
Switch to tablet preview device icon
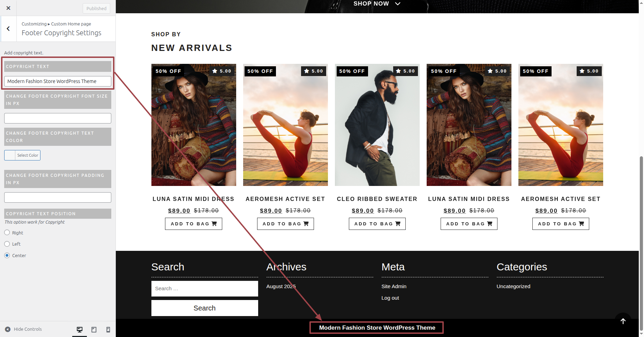pyautogui.click(x=94, y=329)
